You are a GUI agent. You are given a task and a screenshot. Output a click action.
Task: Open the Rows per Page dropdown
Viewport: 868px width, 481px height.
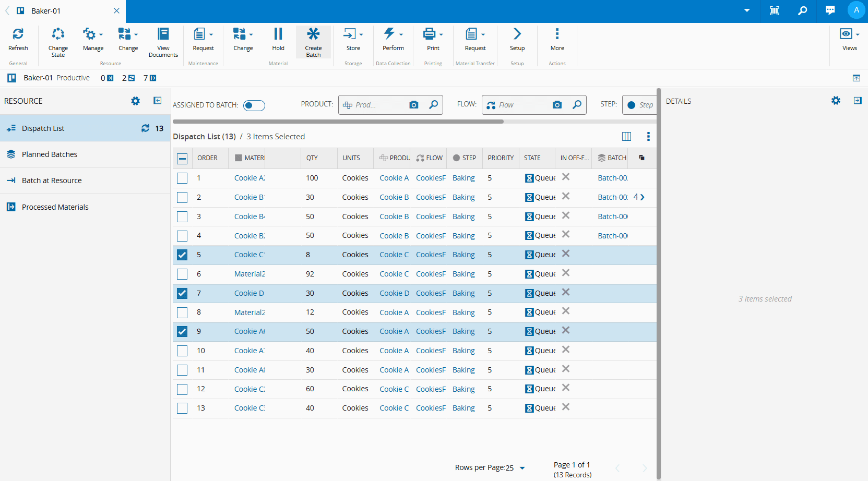coord(522,468)
